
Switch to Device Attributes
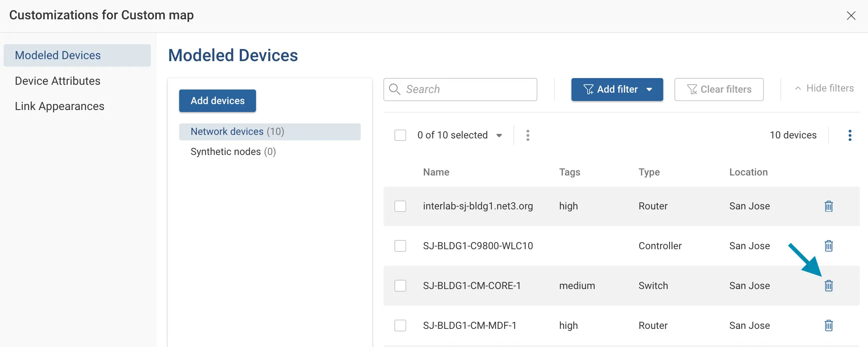pos(57,81)
